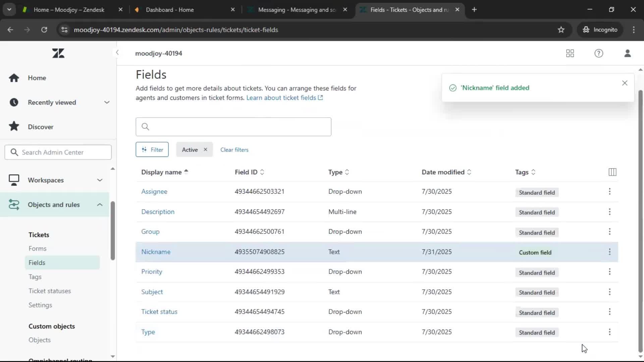
Task: Click the Recently viewed clock icon
Action: 14,102
